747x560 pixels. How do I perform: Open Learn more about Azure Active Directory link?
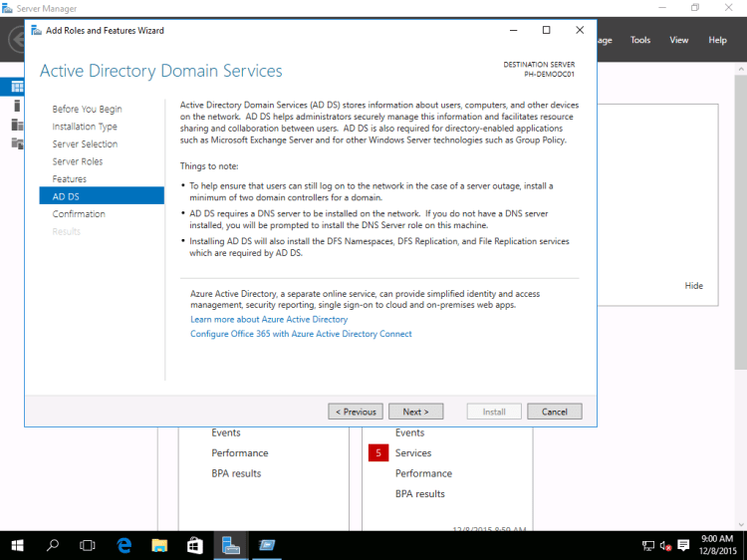click(269, 320)
